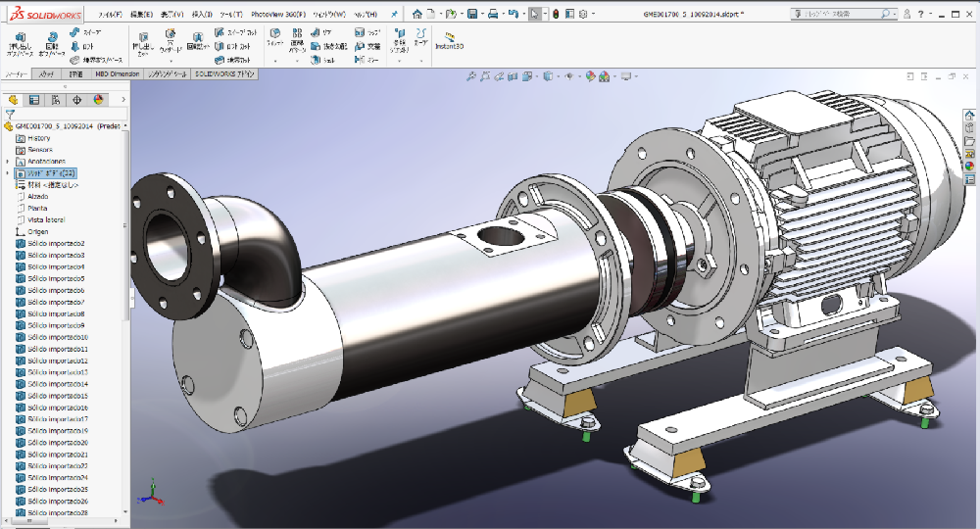Image resolution: width=980 pixels, height=529 pixels.
Task: Expand the Anotaciones tree node
Action: (x=8, y=161)
